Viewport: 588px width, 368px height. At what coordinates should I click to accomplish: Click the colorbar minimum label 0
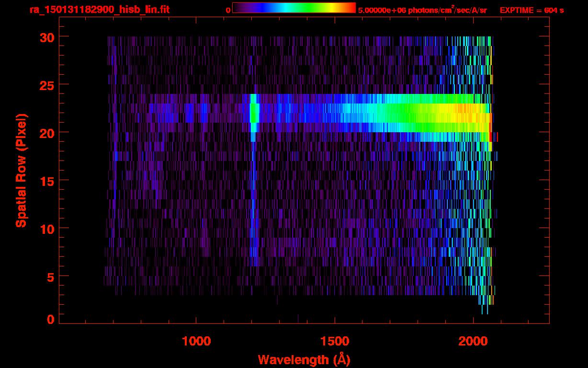click(228, 10)
